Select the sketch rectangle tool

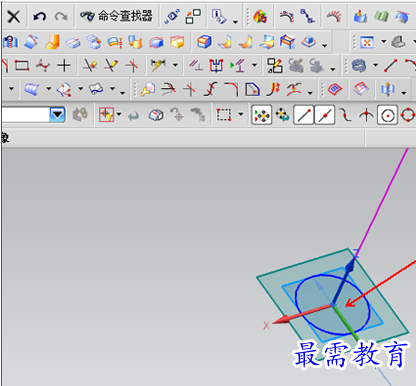22,65
